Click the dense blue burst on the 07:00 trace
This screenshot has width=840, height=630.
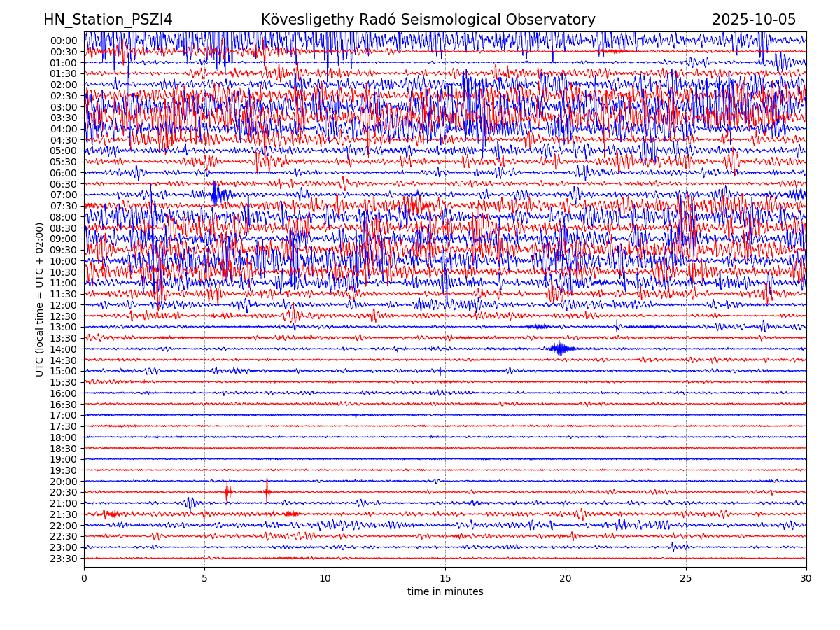coord(216,194)
